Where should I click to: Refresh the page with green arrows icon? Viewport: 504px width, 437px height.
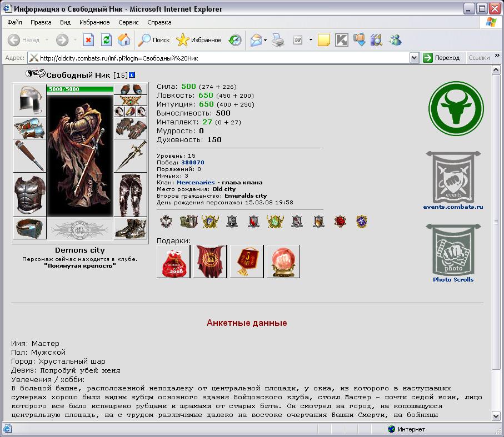coord(106,40)
